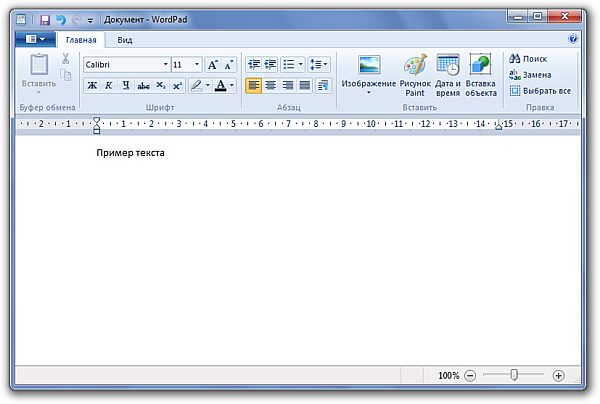Open WordPad help question mark icon
600x404 pixels.
[x=573, y=40]
